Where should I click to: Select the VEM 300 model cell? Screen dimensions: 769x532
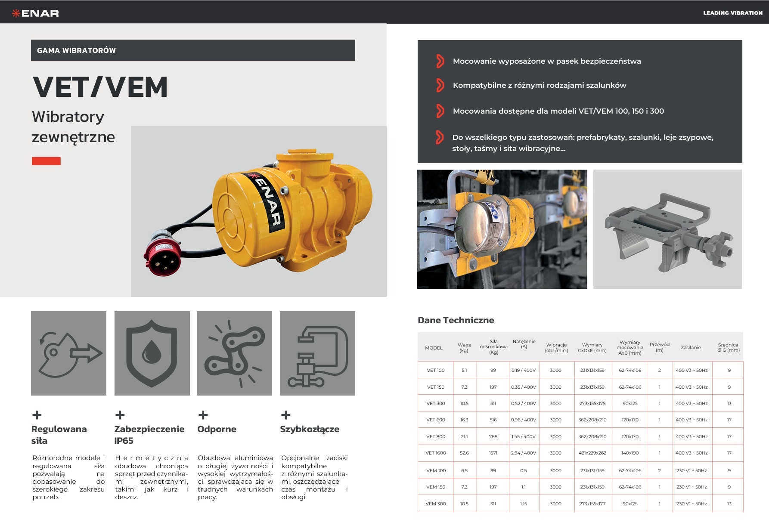point(435,504)
